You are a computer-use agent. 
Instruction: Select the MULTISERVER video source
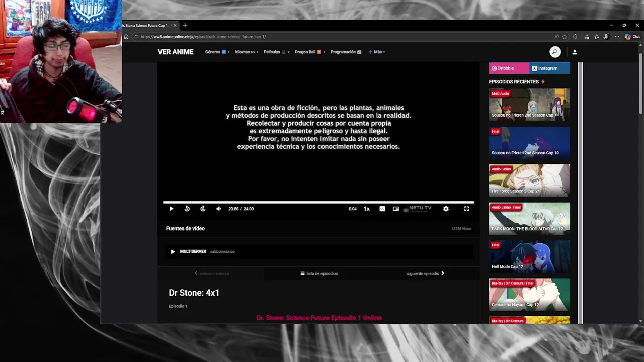(x=318, y=251)
